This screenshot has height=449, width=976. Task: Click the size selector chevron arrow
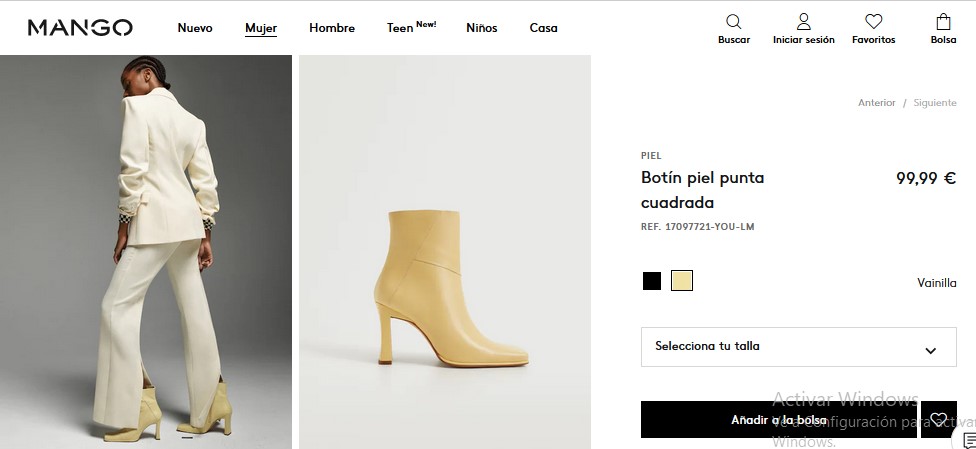(x=930, y=351)
